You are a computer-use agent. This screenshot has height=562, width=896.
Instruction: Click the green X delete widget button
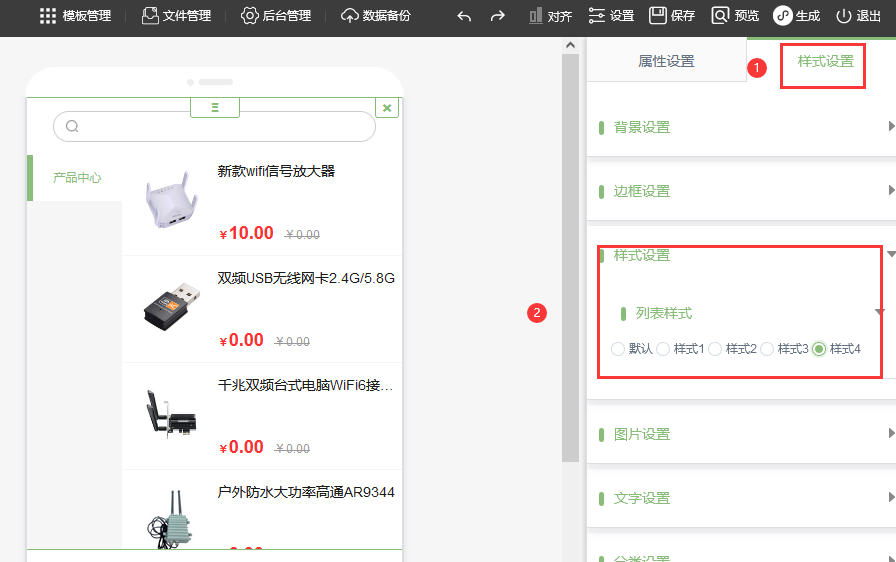point(387,108)
